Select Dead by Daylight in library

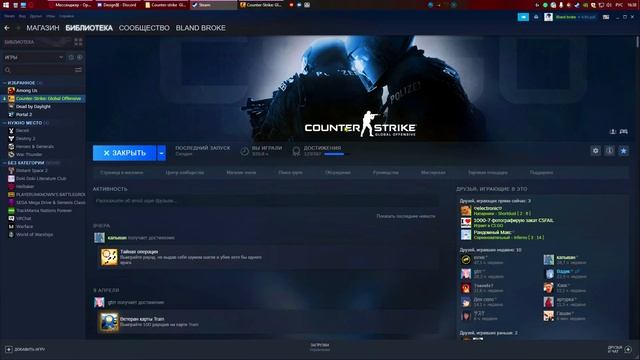pos(33,107)
